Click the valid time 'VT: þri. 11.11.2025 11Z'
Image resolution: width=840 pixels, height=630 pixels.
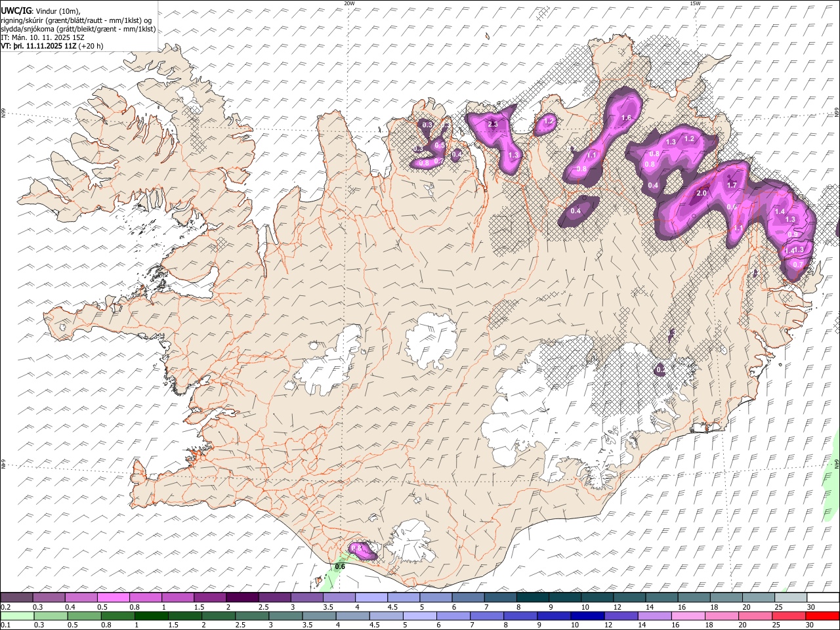(39, 46)
